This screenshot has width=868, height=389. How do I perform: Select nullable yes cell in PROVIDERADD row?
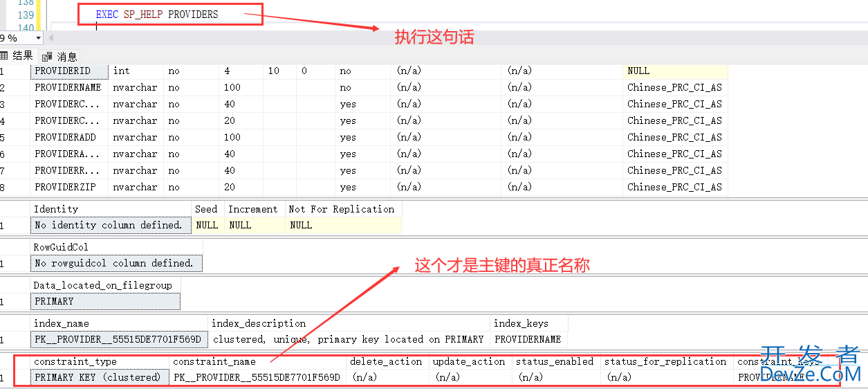click(362, 137)
